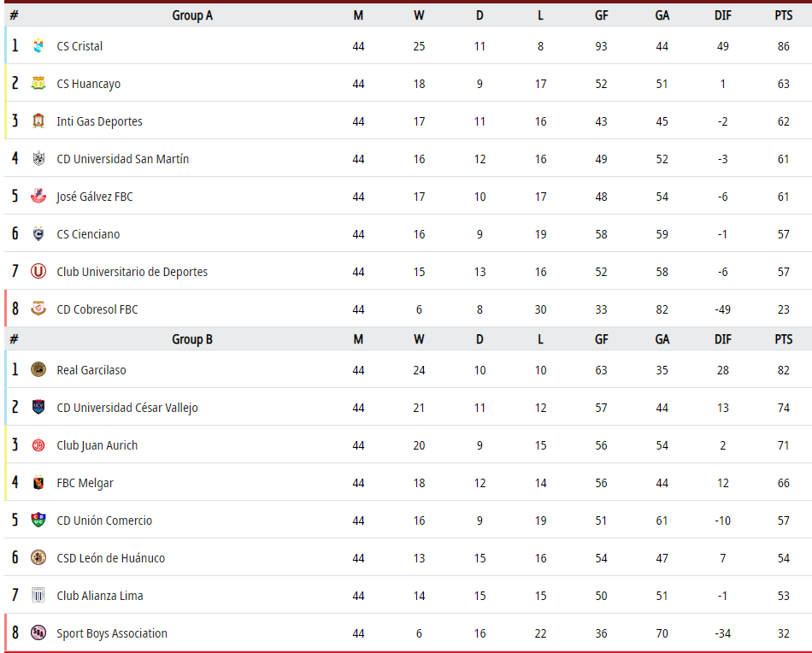
Task: Open CD Universidad César Vallejo team link
Action: (127, 408)
